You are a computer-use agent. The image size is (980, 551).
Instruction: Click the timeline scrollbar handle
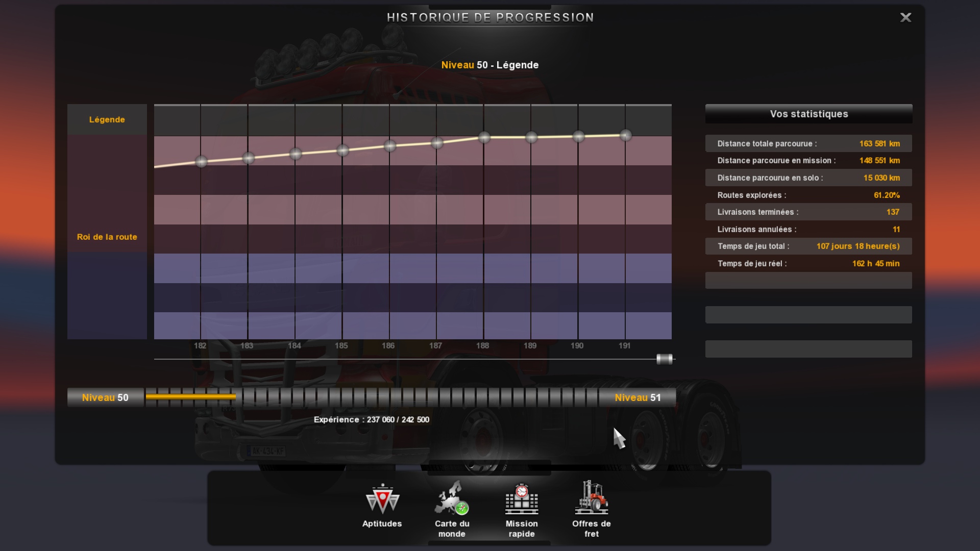(x=664, y=359)
